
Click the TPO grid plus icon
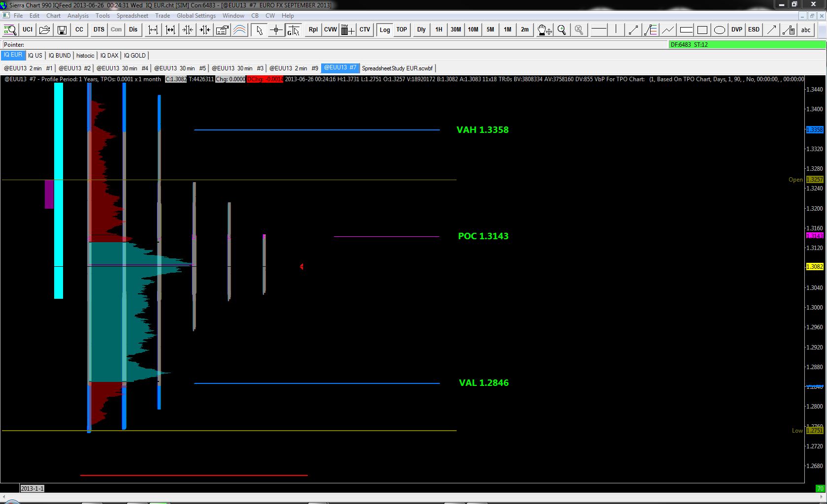point(348,30)
